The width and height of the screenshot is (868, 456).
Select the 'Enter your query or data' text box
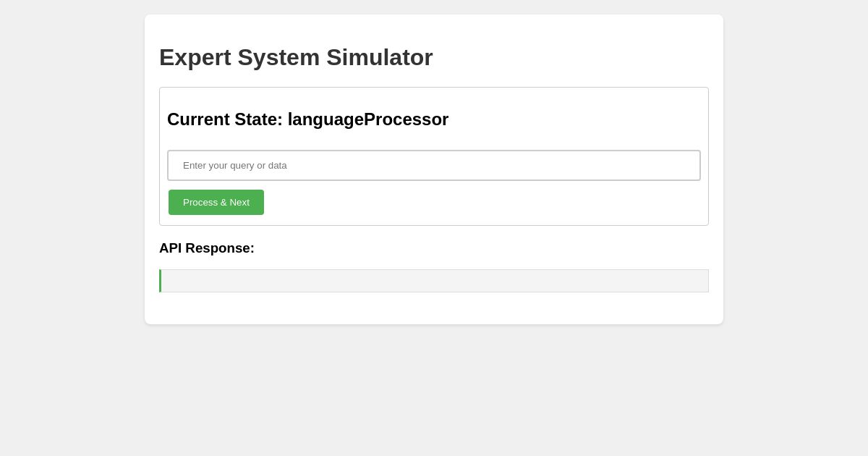click(x=434, y=165)
